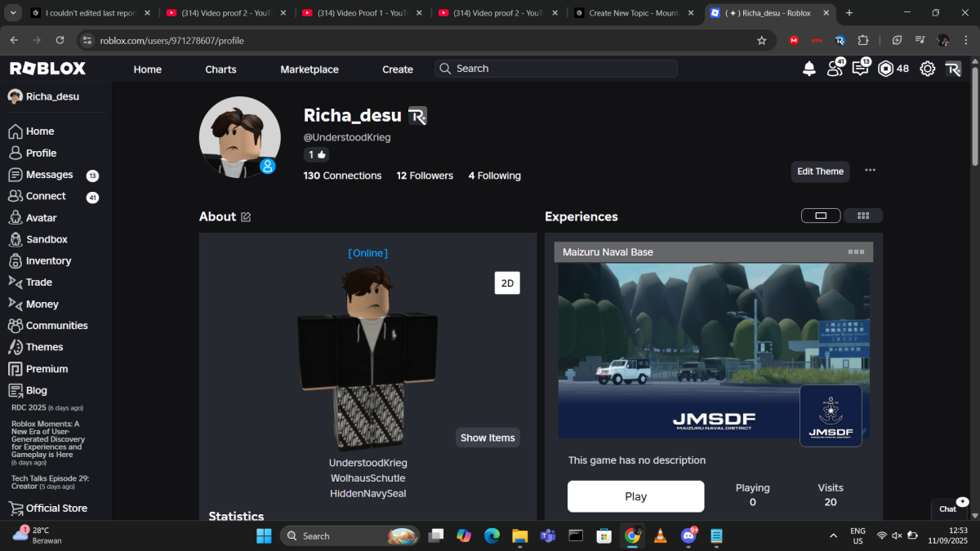Open friend requests icon in header
This screenshot has height=551, width=980.
tap(835, 69)
